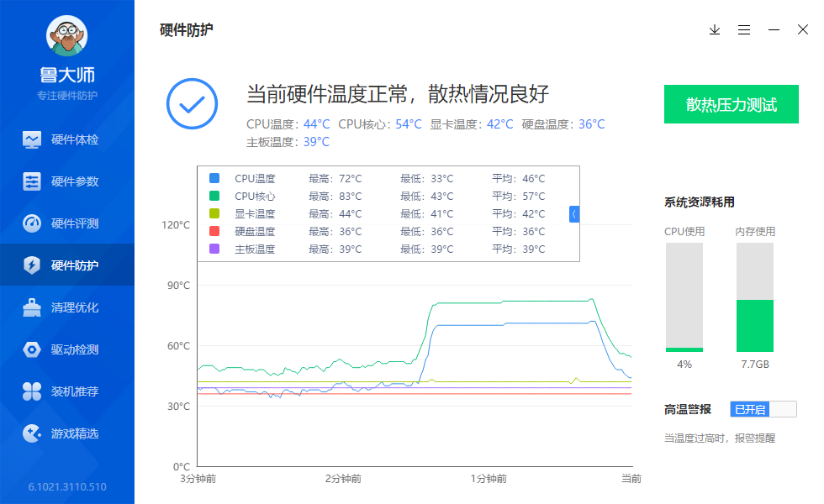This screenshot has height=504, width=824.
Task: Click the download arrow icon in title bar
Action: (715, 30)
